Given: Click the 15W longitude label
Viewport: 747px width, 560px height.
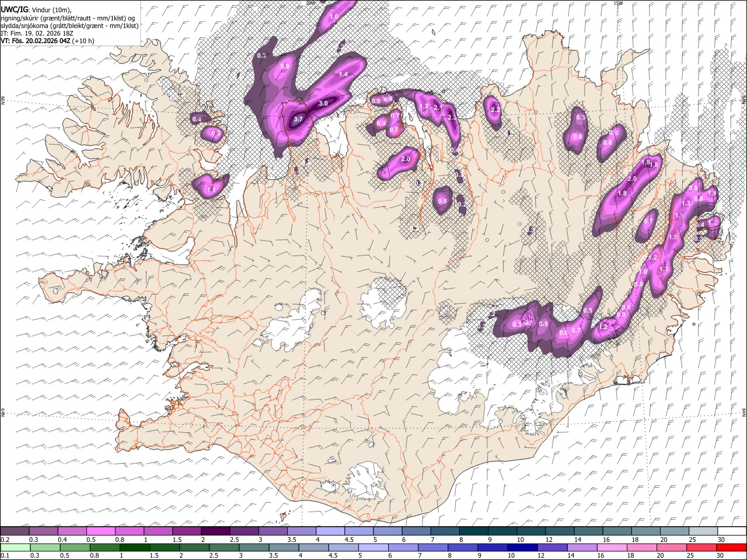Looking at the screenshot, I should (x=618, y=3).
